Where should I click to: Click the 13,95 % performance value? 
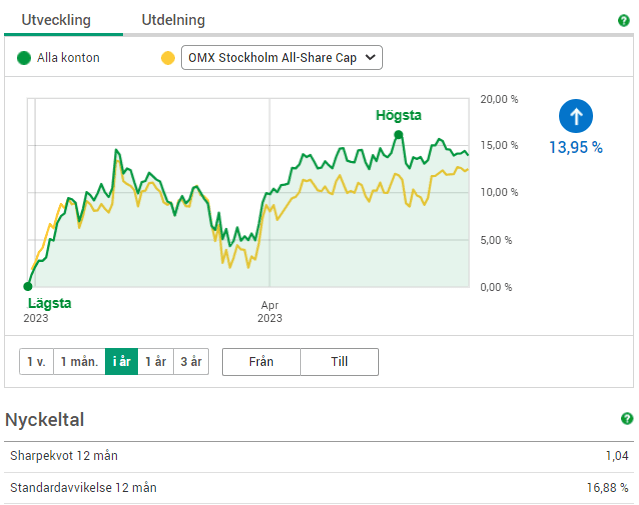tap(575, 147)
